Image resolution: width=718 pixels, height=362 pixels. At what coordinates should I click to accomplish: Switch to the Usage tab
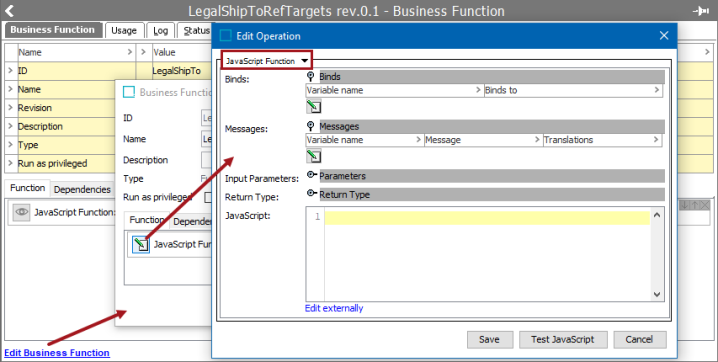click(124, 30)
